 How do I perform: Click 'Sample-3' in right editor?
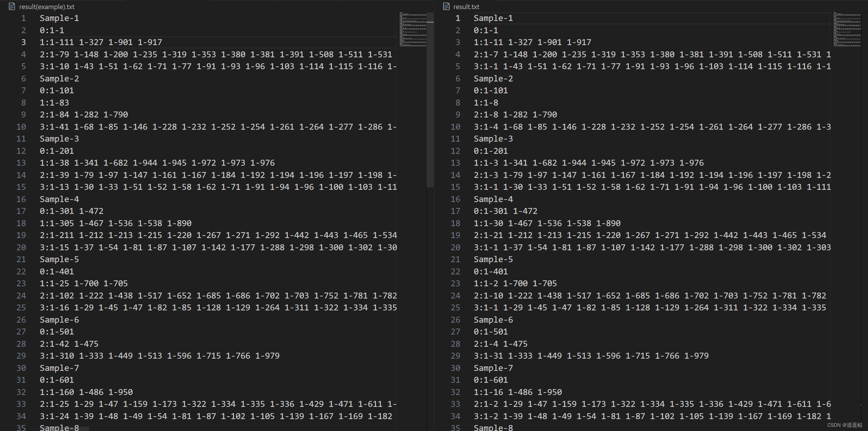(x=493, y=139)
